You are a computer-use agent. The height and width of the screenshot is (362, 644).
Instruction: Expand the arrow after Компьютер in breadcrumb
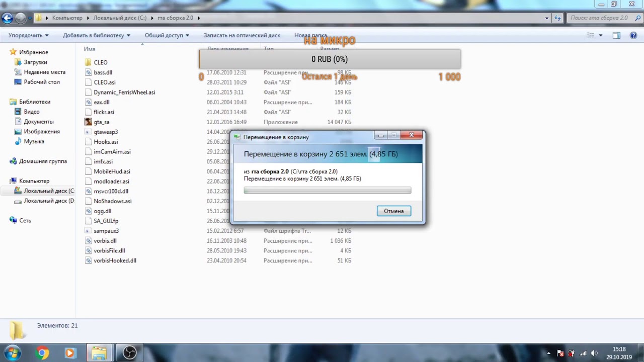pos(88,18)
